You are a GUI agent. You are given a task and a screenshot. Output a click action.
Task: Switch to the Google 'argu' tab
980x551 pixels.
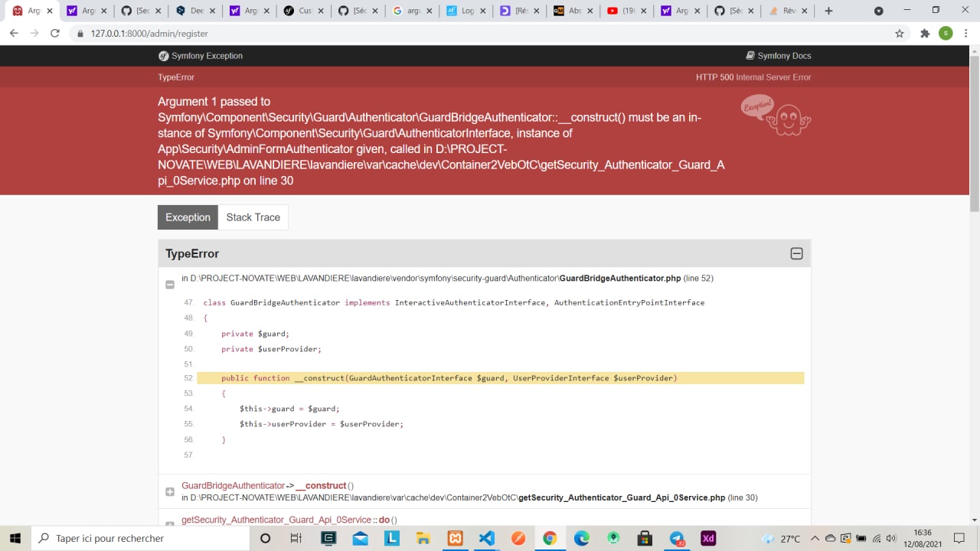pyautogui.click(x=413, y=11)
